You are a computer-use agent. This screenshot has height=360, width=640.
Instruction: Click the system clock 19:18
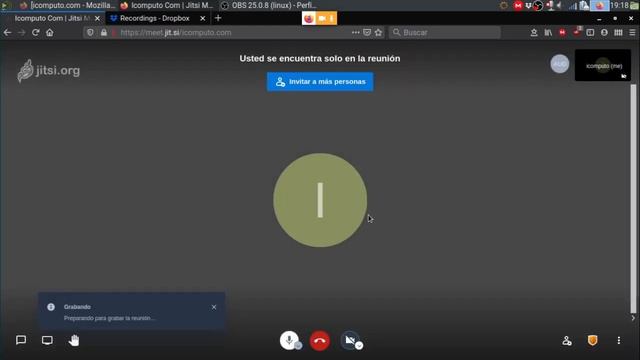pyautogui.click(x=619, y=5)
